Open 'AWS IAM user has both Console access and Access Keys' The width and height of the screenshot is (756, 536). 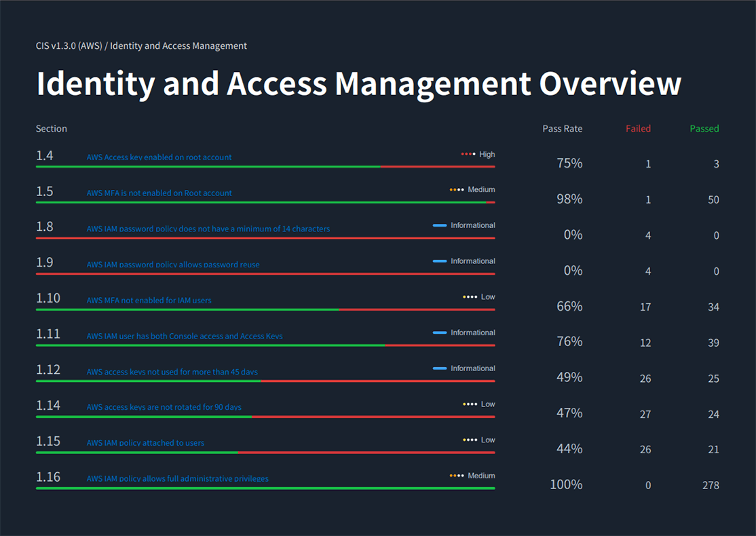185,336
